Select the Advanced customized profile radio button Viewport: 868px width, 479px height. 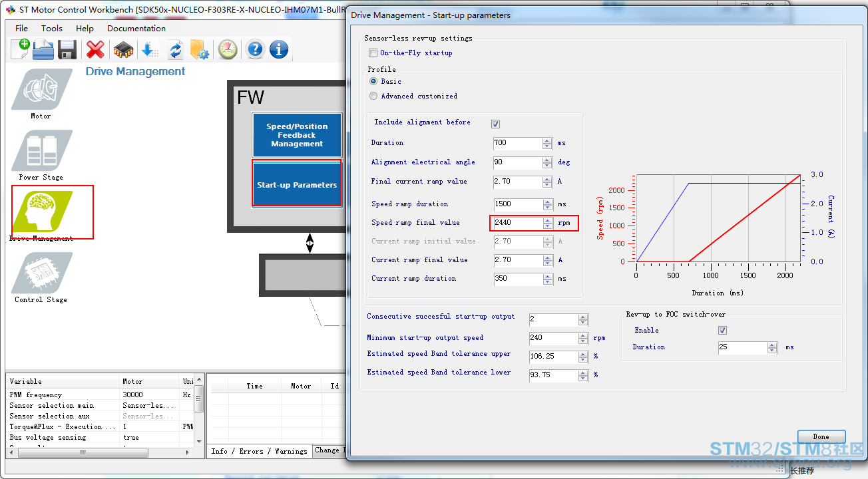pos(373,96)
